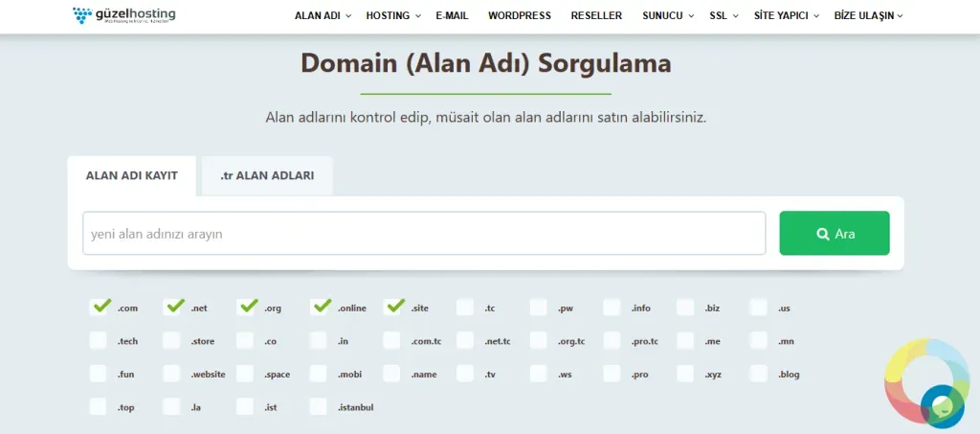Viewport: 980px width, 434px height.
Task: Tick the .blog extension checkbox
Action: (759, 374)
